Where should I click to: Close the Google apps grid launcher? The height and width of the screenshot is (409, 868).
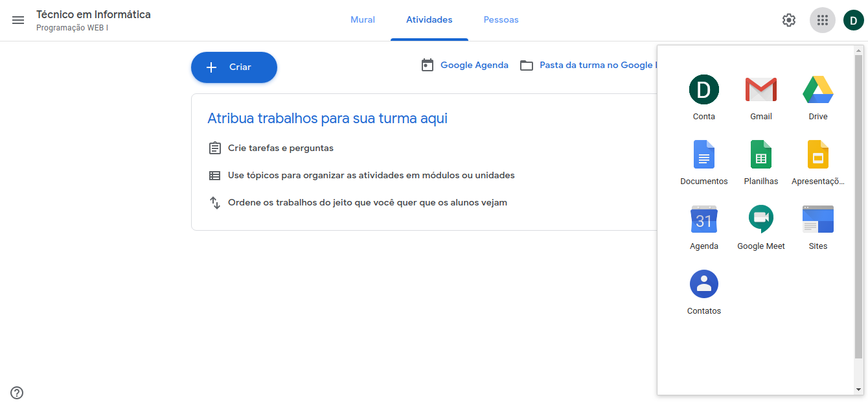point(822,20)
